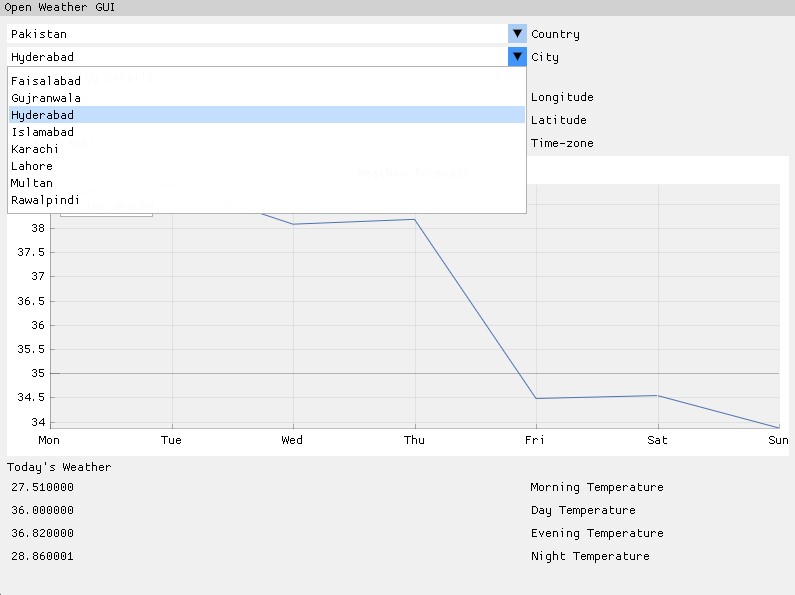Image resolution: width=795 pixels, height=595 pixels.
Task: Open the Country dropdown arrow
Action: pyautogui.click(x=517, y=33)
